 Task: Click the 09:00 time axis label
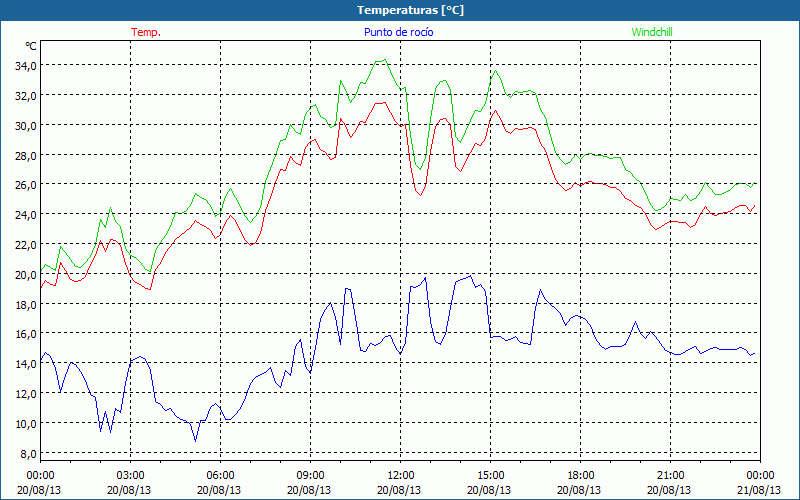pyautogui.click(x=310, y=476)
